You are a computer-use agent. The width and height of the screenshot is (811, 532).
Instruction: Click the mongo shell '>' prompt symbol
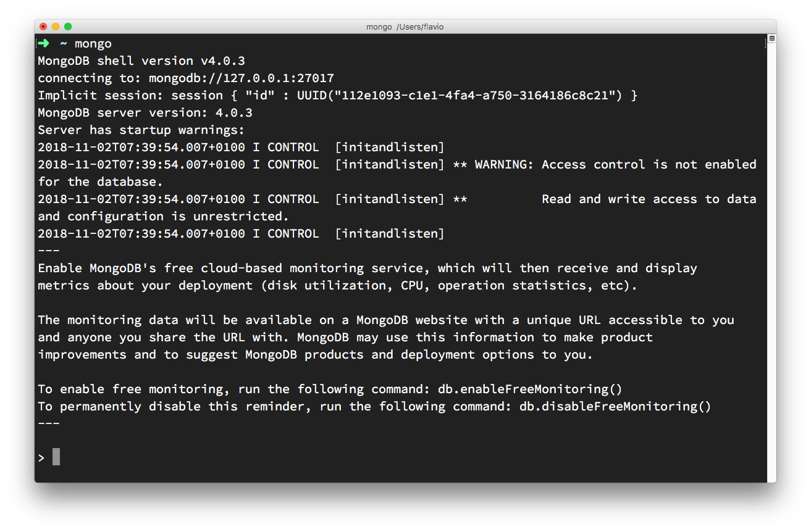(41, 458)
